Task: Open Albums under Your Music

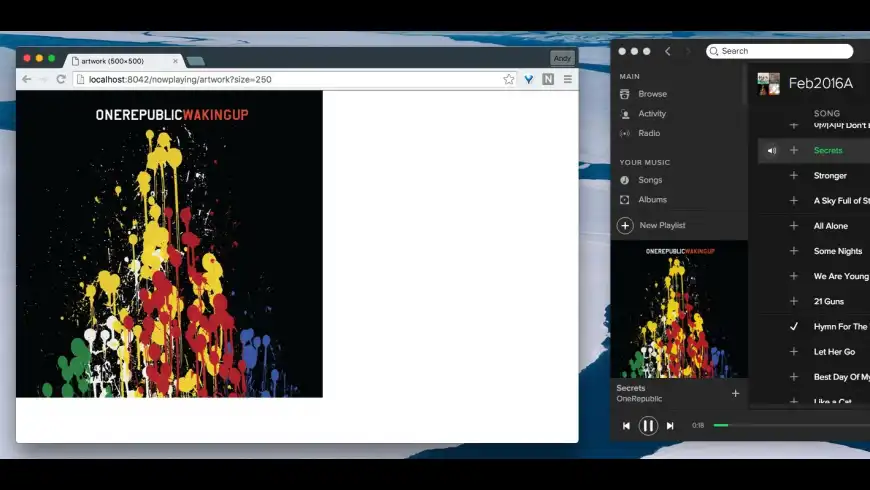Action: click(652, 199)
